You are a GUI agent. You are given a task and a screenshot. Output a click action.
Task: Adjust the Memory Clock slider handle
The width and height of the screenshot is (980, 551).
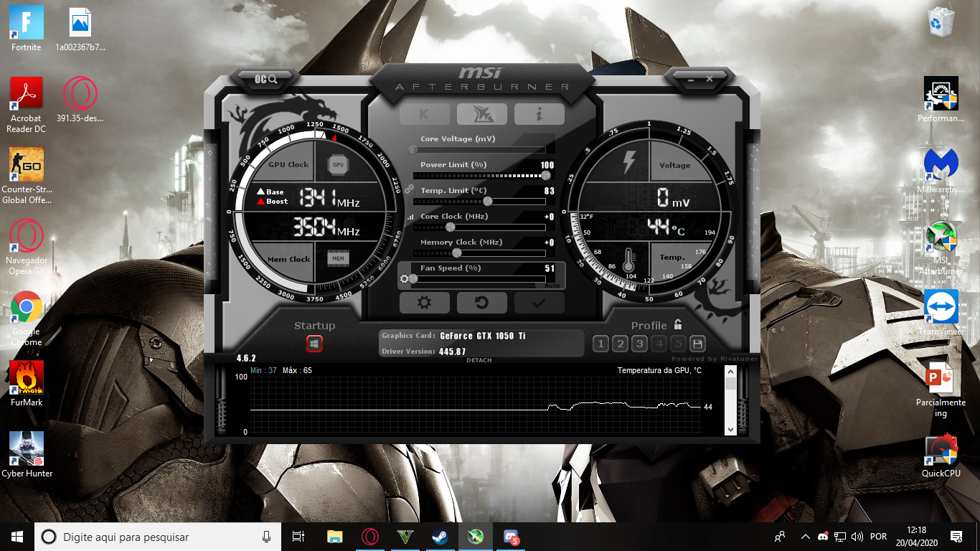[x=456, y=253]
